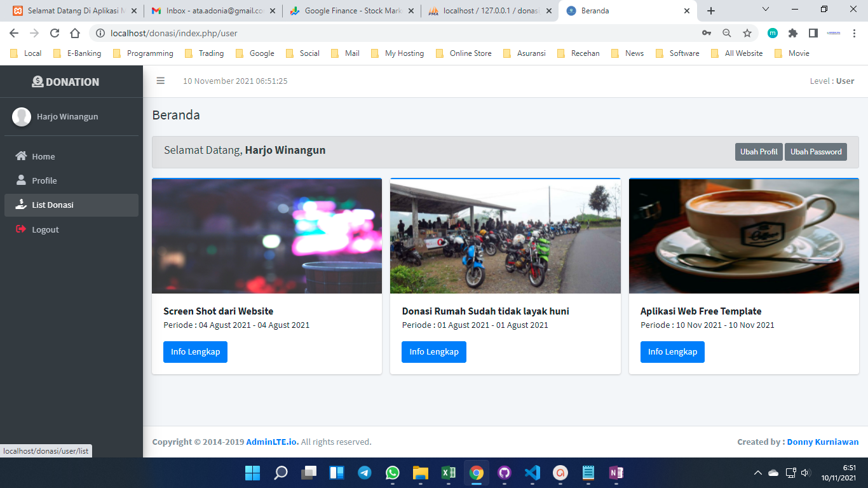This screenshot has width=868, height=488.
Task: Bookmark this page with the star icon
Action: pos(747,33)
